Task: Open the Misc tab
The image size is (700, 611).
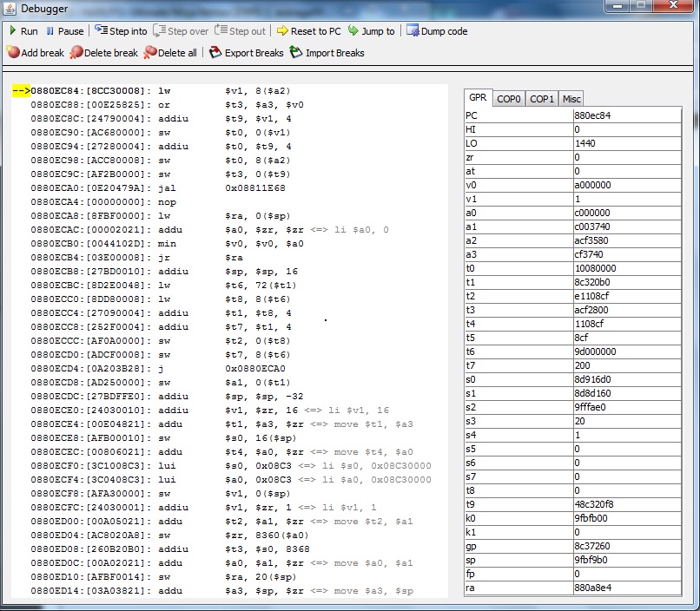Action: [x=571, y=99]
